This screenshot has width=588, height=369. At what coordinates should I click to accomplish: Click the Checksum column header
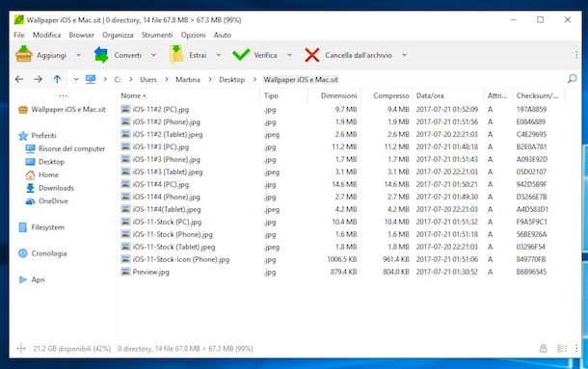tap(537, 96)
